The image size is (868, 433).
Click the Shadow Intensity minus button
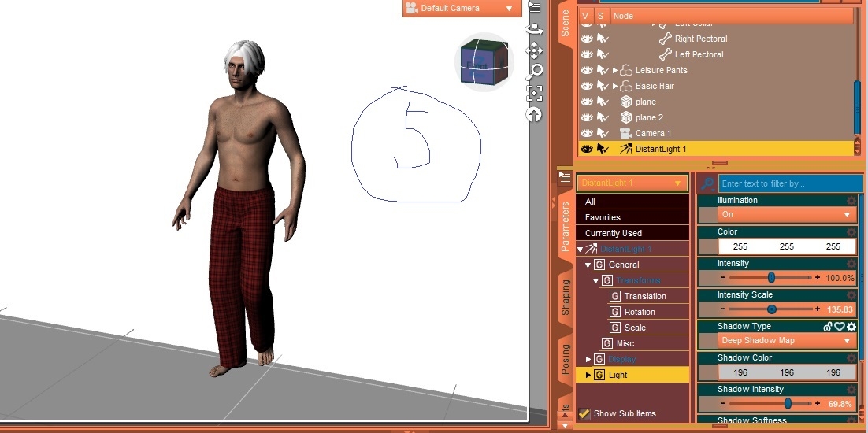pyautogui.click(x=722, y=404)
